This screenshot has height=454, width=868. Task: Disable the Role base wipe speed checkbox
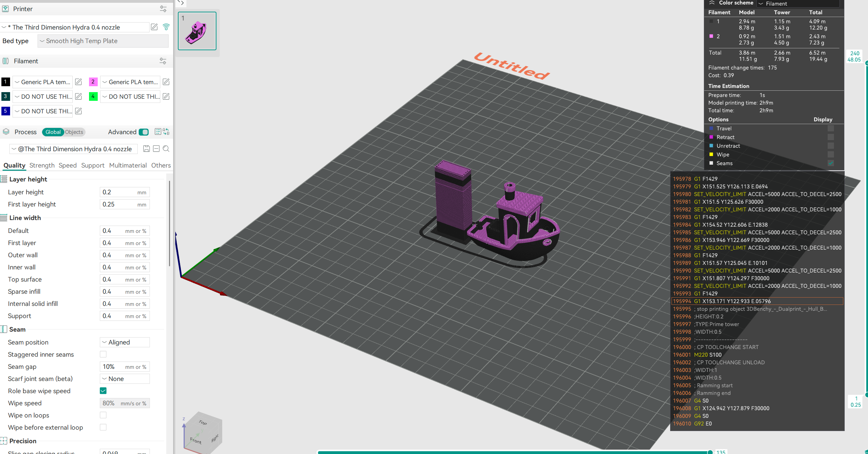click(x=103, y=391)
